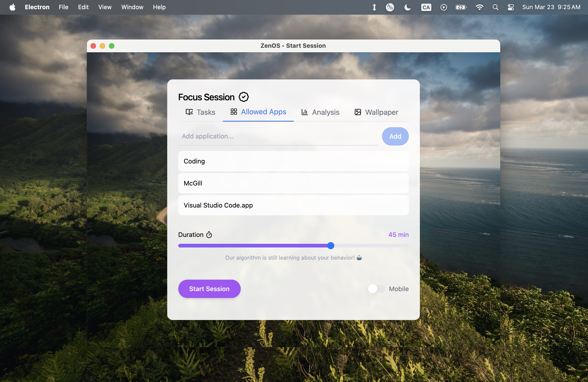The height and width of the screenshot is (382, 588).
Task: Click the Do Not Disturb moon icon
Action: (x=407, y=7)
